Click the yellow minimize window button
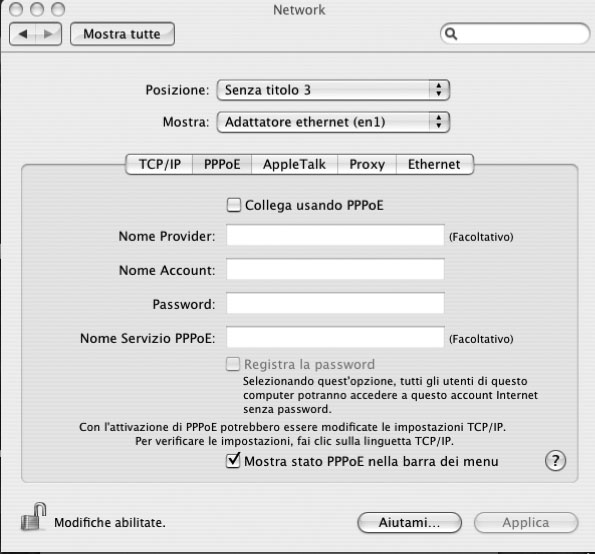595x554 pixels. click(37, 9)
